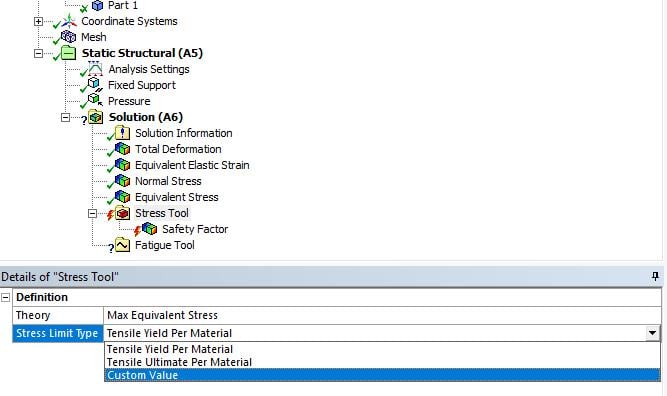Click the Static Structural (A5) icon
The image size is (667, 396).
pyautogui.click(x=68, y=53)
